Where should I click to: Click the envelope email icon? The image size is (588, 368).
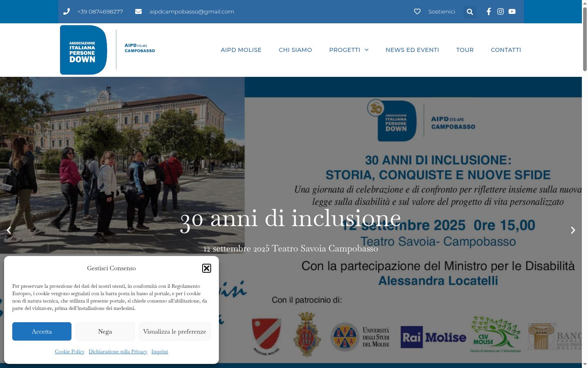tap(138, 11)
